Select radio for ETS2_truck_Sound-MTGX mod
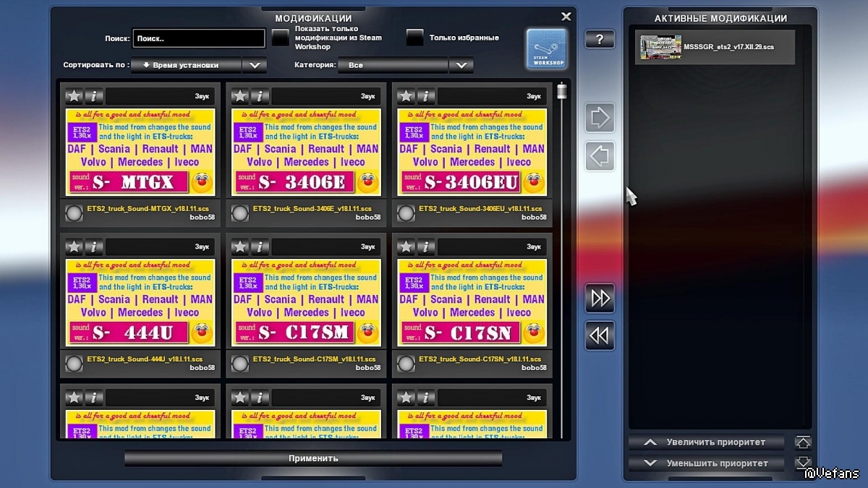Image resolution: width=868 pixels, height=488 pixels. pos(74,213)
